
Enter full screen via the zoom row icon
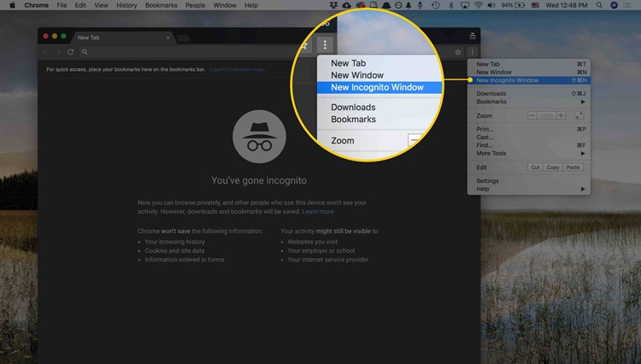click(x=579, y=115)
